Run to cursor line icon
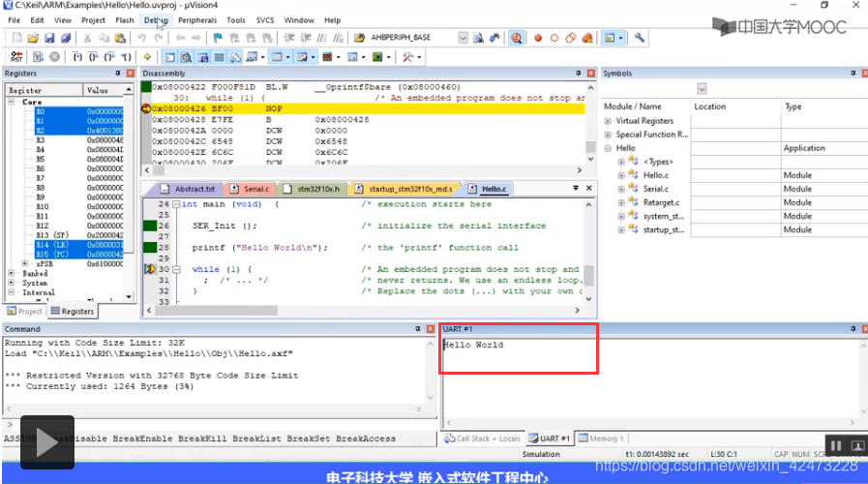Image resolution: width=868 pixels, height=484 pixels. [126, 57]
